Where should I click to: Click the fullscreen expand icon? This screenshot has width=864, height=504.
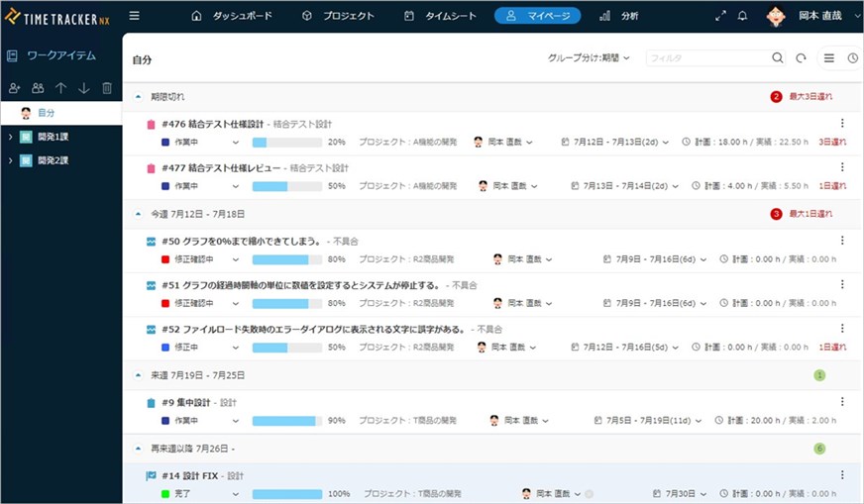(x=720, y=16)
